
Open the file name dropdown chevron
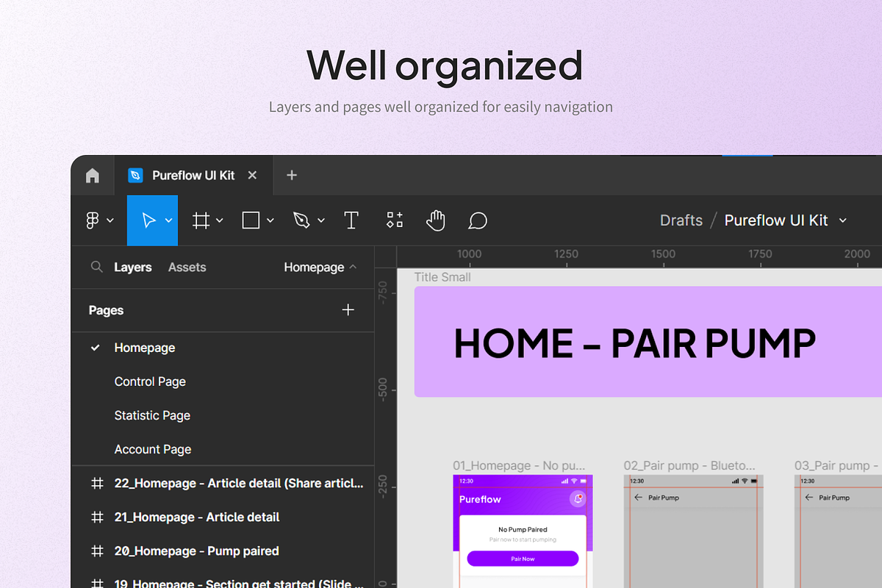843,220
